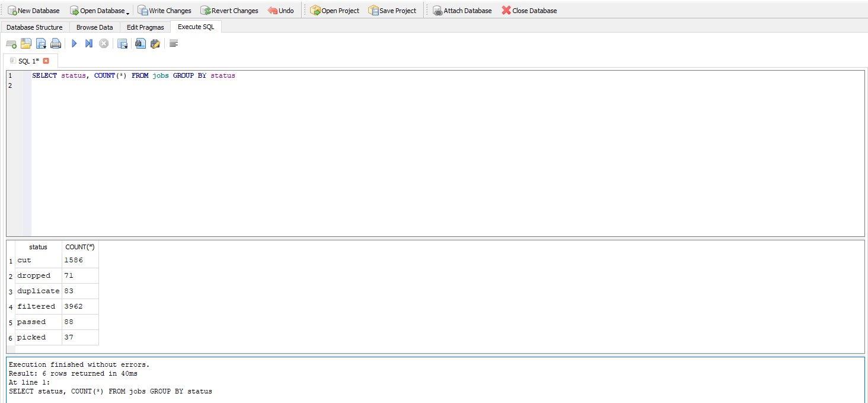Click Save Project button
The height and width of the screenshot is (403, 868).
point(392,10)
